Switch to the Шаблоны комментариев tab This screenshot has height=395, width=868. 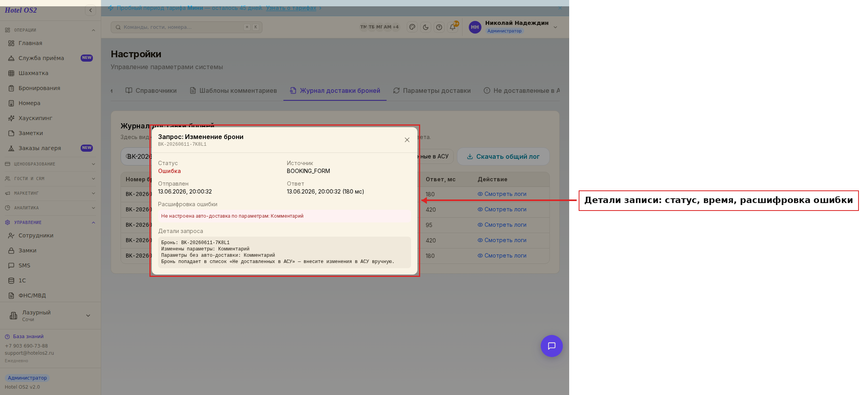[233, 91]
